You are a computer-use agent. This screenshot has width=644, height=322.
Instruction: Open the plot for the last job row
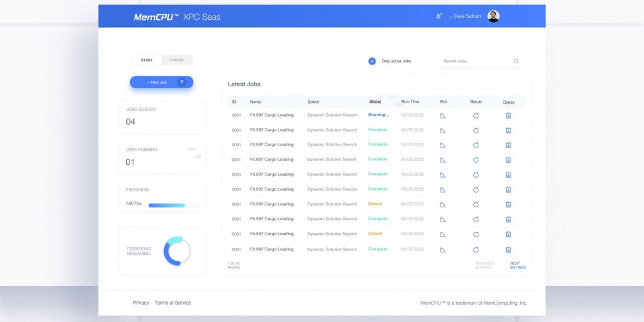[442, 249]
